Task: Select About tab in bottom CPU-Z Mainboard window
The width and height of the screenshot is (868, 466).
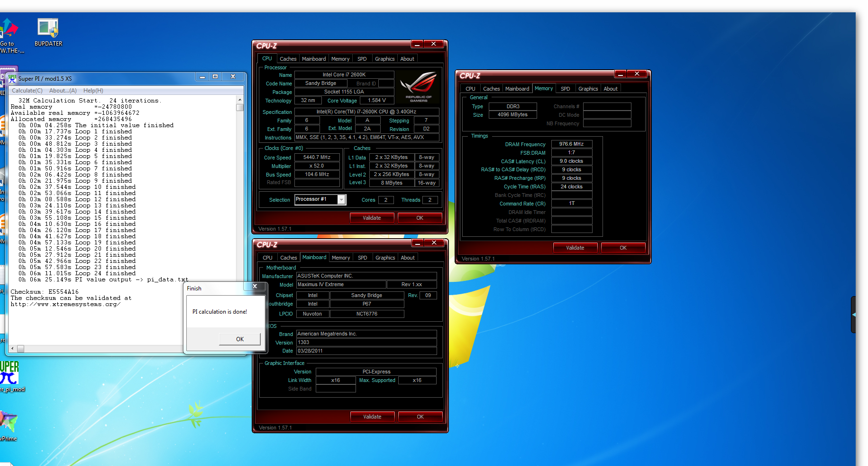Action: pyautogui.click(x=408, y=258)
